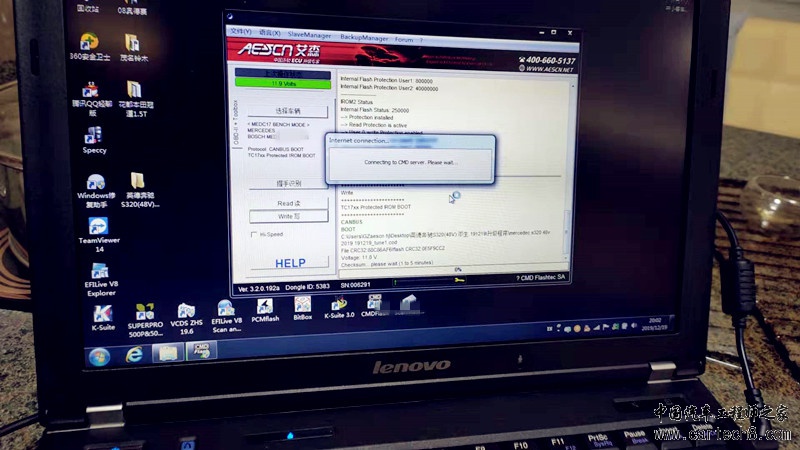Click the 'Ver: 3.2.0.192a' status text
The height and width of the screenshot is (450, 800).
259,288
